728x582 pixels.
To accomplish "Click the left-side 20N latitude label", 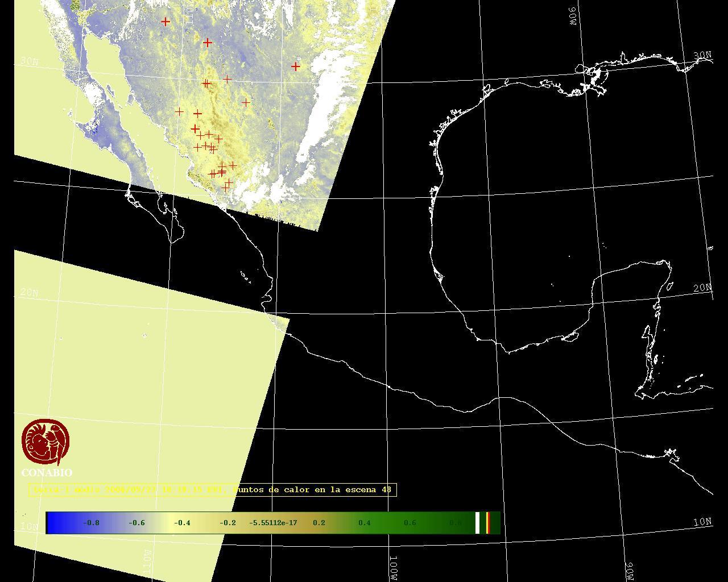I will coord(29,293).
